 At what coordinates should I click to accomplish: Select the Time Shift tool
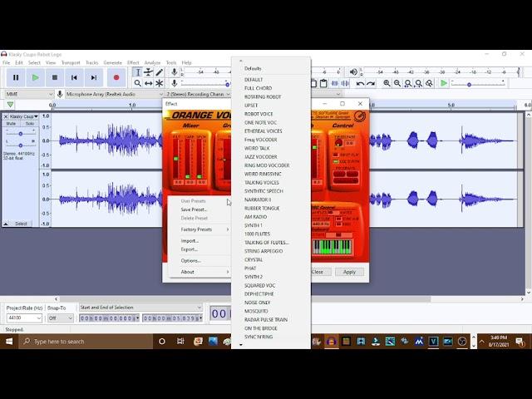coord(148,83)
